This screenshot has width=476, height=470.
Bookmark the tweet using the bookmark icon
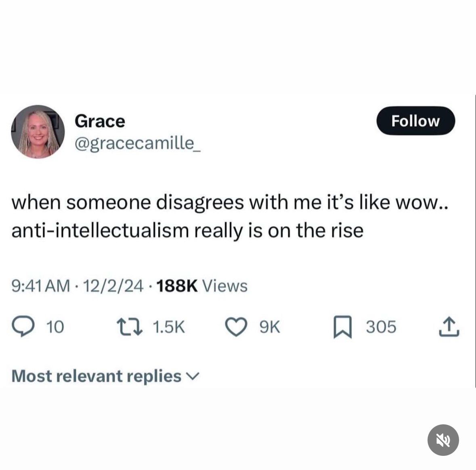click(342, 327)
